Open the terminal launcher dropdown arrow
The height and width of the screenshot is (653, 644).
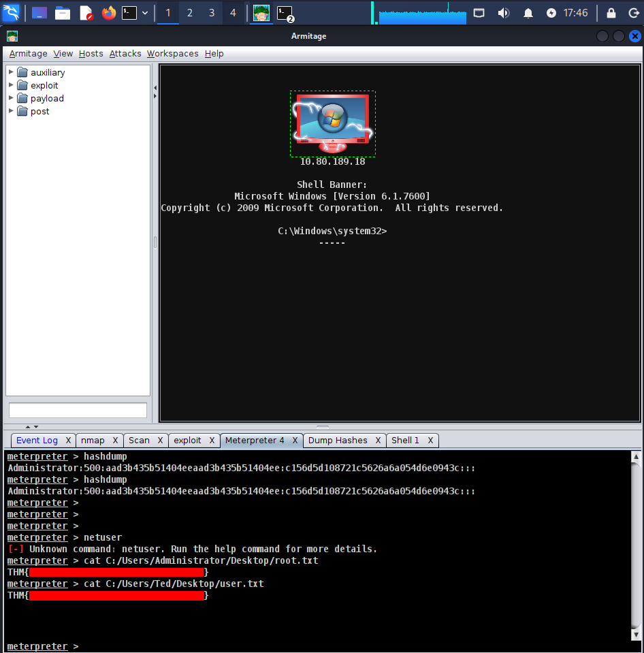tap(145, 13)
